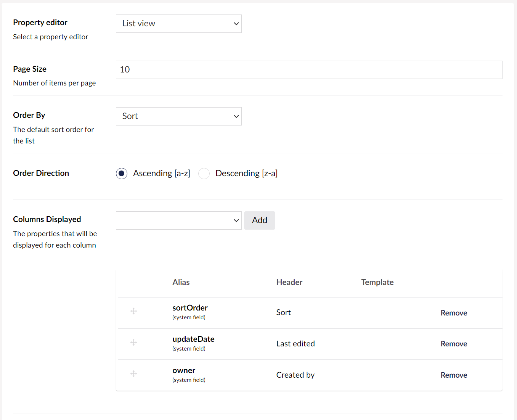This screenshot has height=420, width=517.
Task: Click the Order By label
Action: point(29,115)
